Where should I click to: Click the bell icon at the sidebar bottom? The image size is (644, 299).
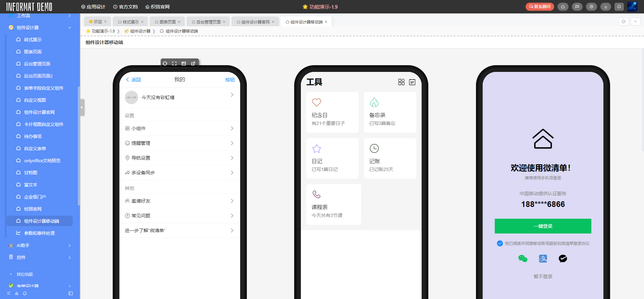click(x=25, y=293)
